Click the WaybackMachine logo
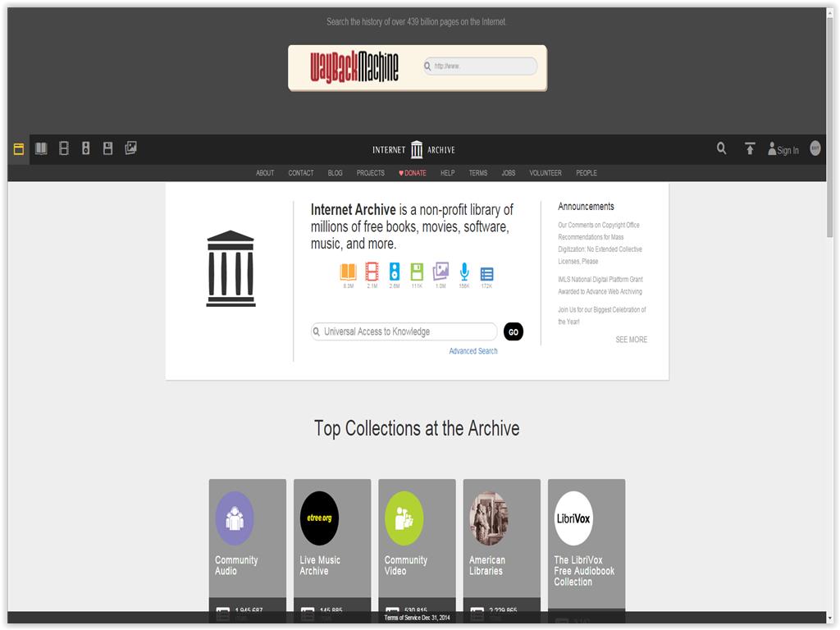The height and width of the screenshot is (630, 840). point(354,67)
